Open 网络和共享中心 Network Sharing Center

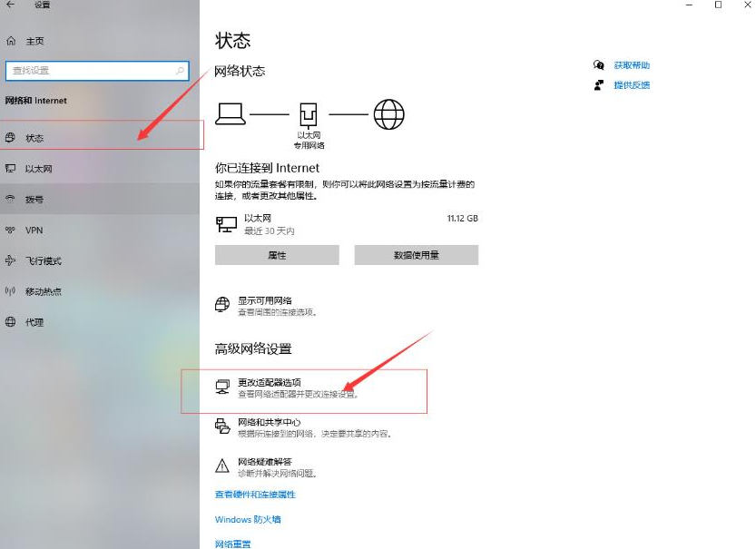[269, 423]
